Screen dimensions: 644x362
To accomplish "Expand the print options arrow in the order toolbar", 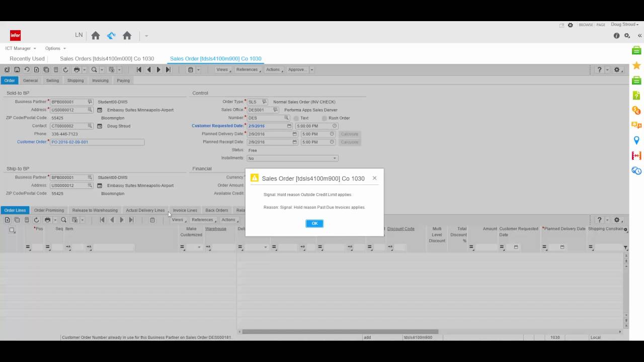I will click(x=84, y=70).
